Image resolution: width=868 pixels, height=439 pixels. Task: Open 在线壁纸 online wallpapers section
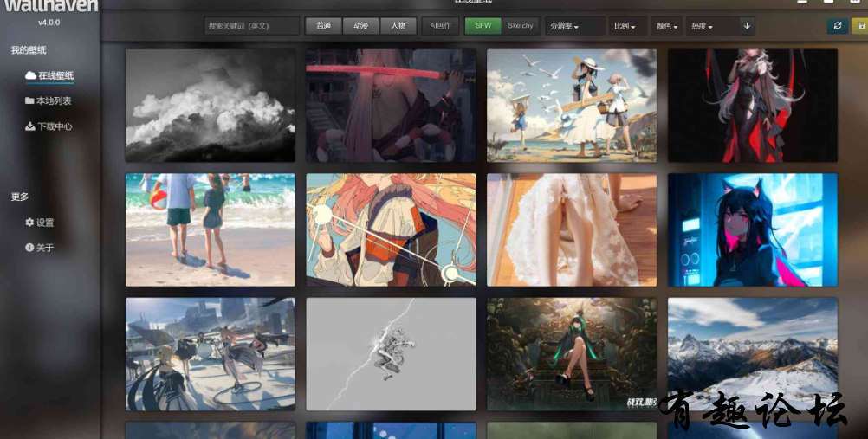click(49, 75)
